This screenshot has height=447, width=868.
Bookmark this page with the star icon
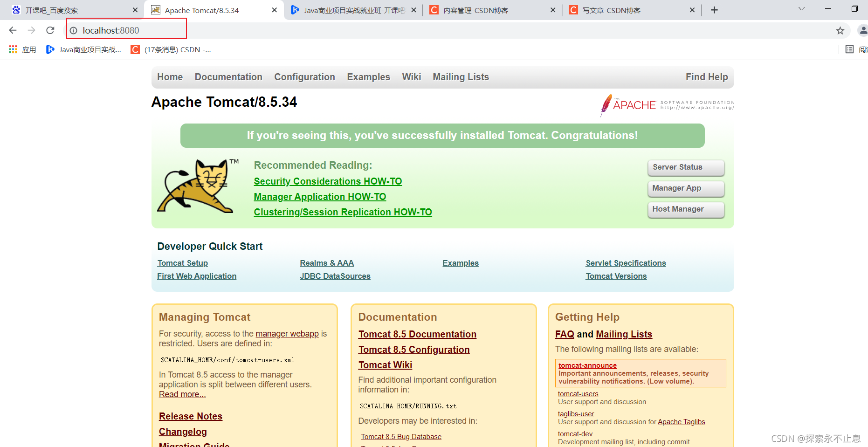[x=840, y=31]
